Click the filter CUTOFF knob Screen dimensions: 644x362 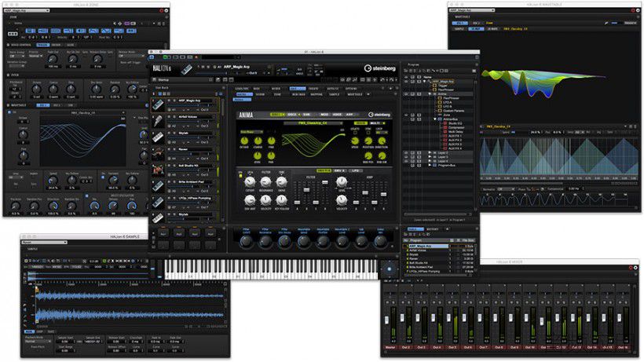250,181
